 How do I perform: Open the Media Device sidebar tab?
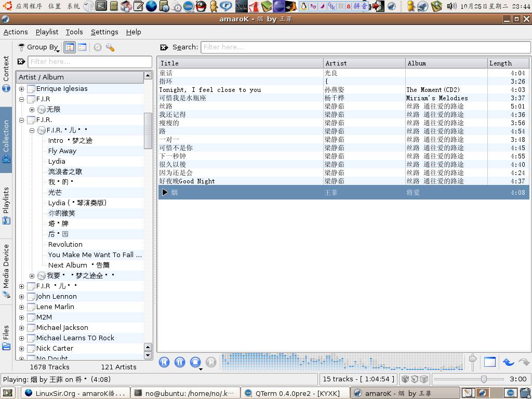(x=6, y=271)
